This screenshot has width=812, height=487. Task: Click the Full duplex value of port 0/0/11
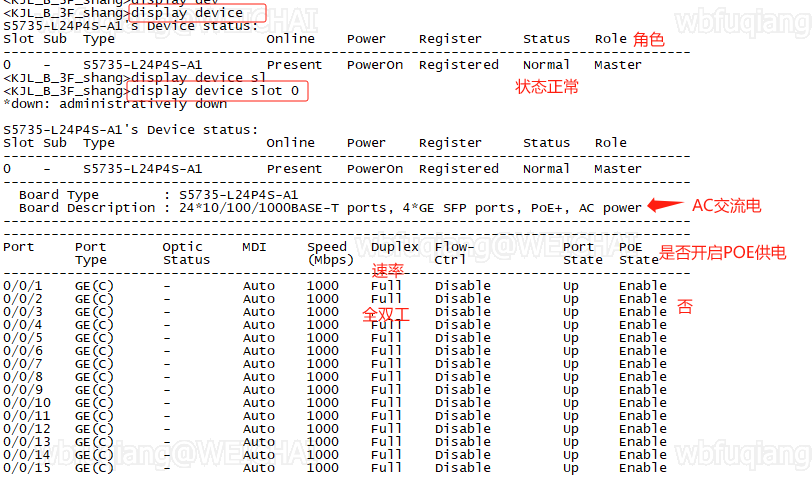[x=386, y=416]
